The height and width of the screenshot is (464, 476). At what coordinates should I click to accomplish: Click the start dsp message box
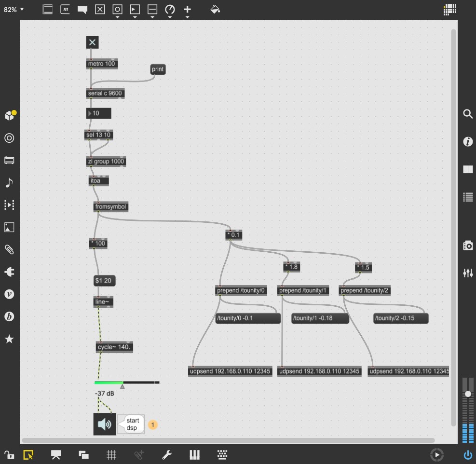coord(132,424)
